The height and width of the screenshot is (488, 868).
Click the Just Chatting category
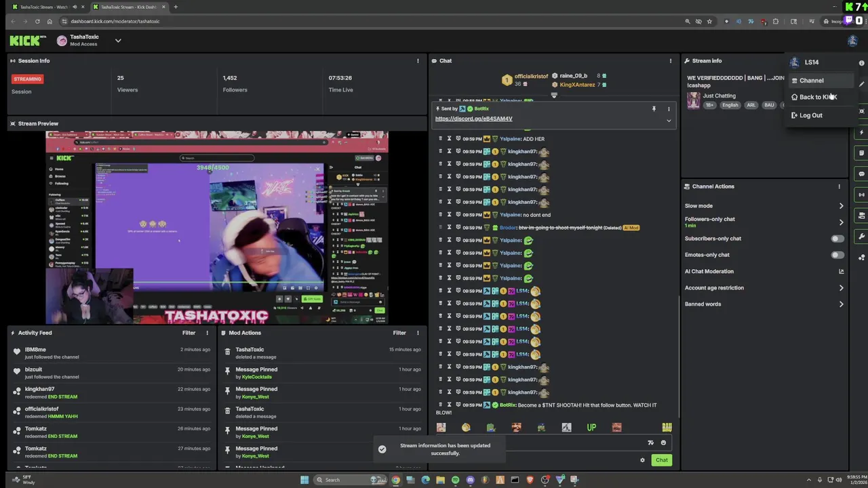719,96
